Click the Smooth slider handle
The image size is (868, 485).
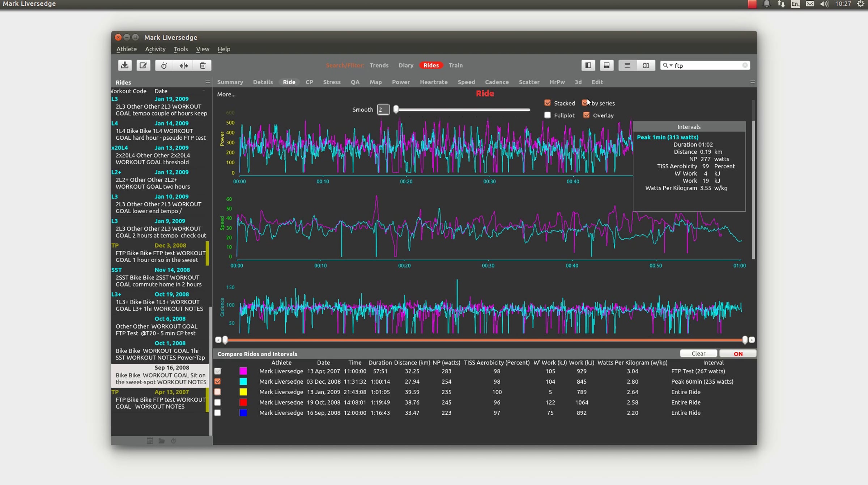(x=396, y=109)
